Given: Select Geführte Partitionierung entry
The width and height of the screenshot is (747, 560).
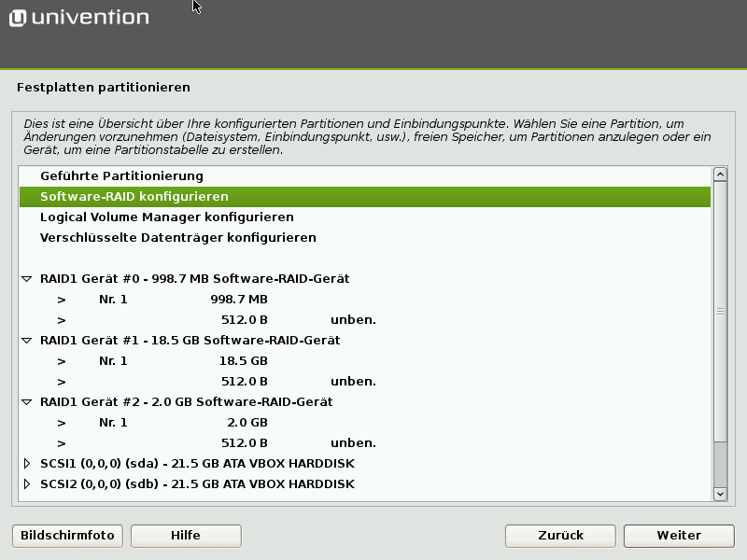Looking at the screenshot, I should click(365, 176).
